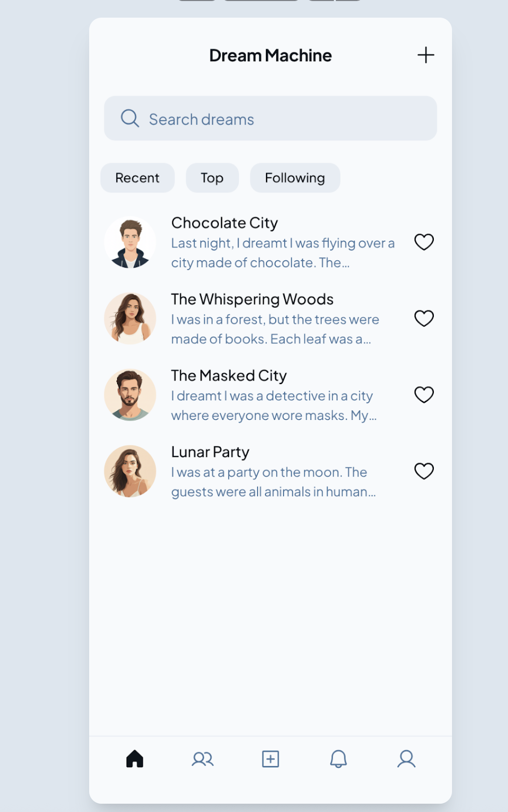Click the magnifying glass search icon

[130, 118]
